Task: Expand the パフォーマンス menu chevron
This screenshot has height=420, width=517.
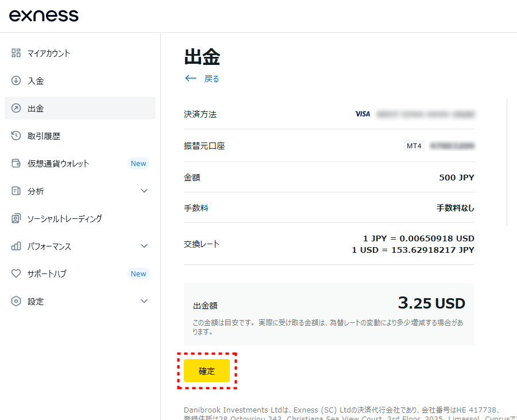Action: pos(144,246)
